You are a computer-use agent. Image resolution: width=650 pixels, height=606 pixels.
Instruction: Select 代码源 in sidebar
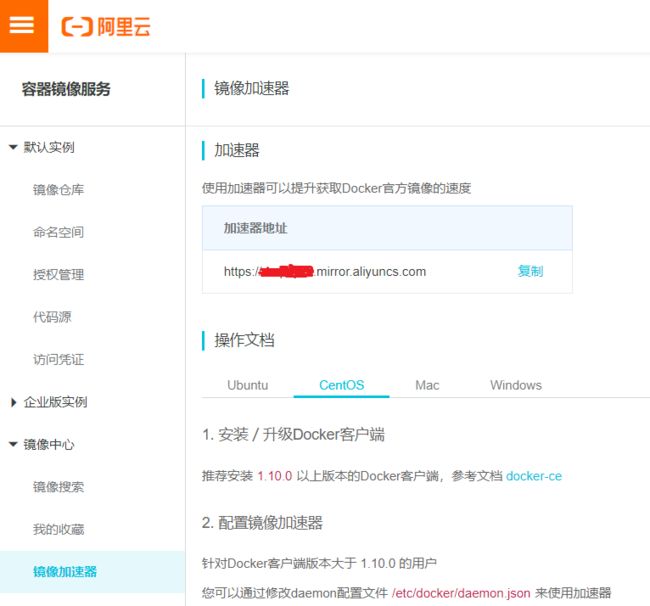click(x=52, y=317)
